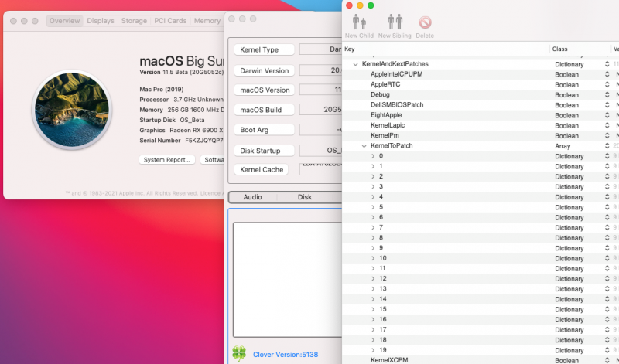
Task: Expand KernelToPatch item 17
Action: [x=373, y=330]
